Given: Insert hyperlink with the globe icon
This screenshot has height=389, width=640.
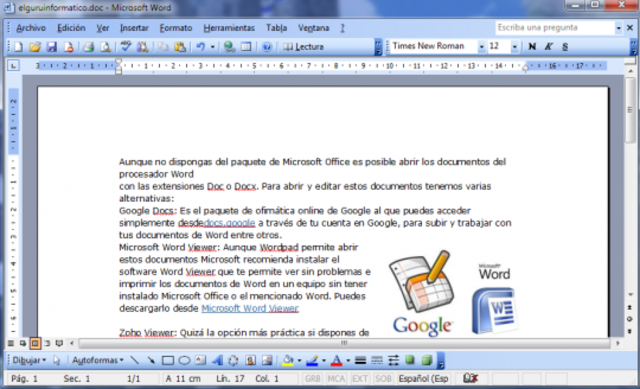Looking at the screenshot, I should (229, 47).
